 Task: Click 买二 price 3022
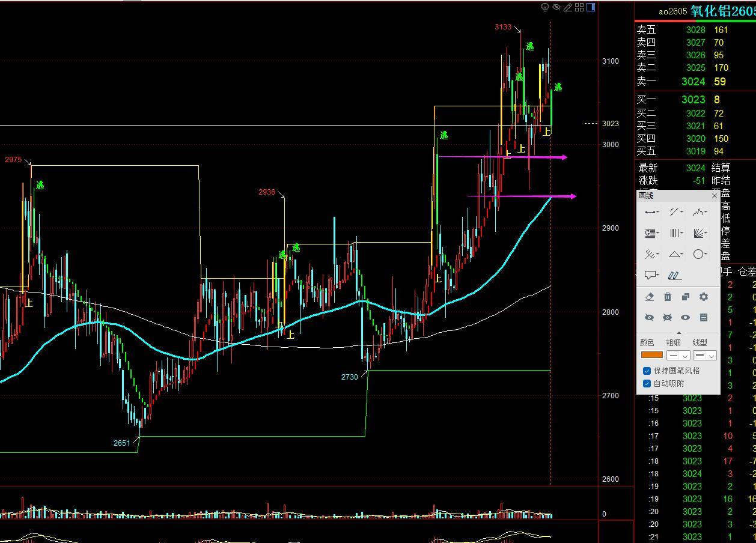pyautogui.click(x=696, y=113)
